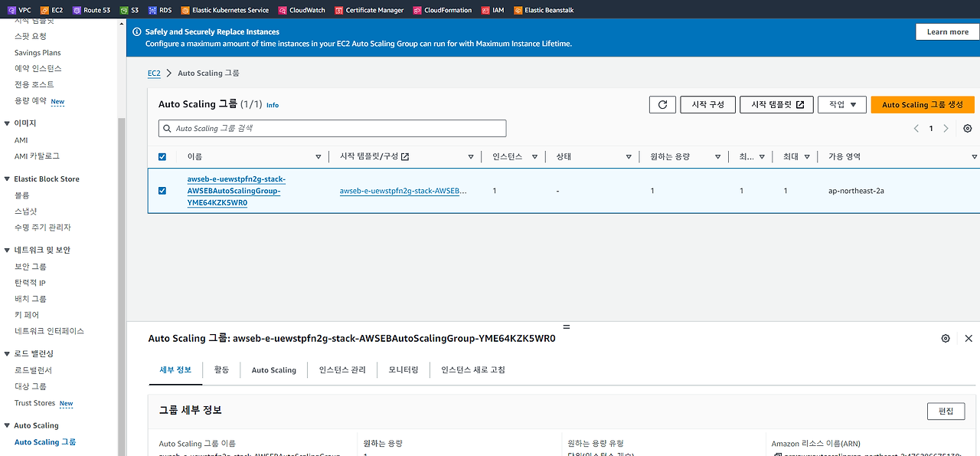
Task: Open the awseb-e-uewstpfn2g AutoScalingGroup name link
Action: point(237,191)
